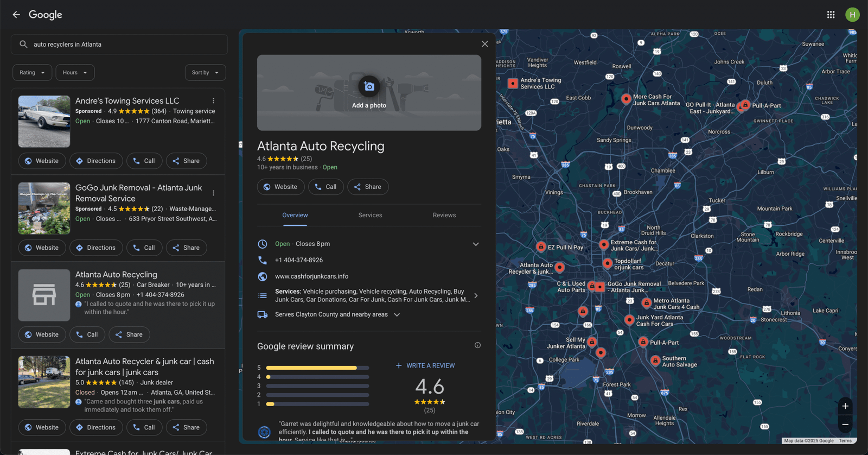Go back using the arrow beside Google logo
The height and width of the screenshot is (455, 868).
coord(16,15)
